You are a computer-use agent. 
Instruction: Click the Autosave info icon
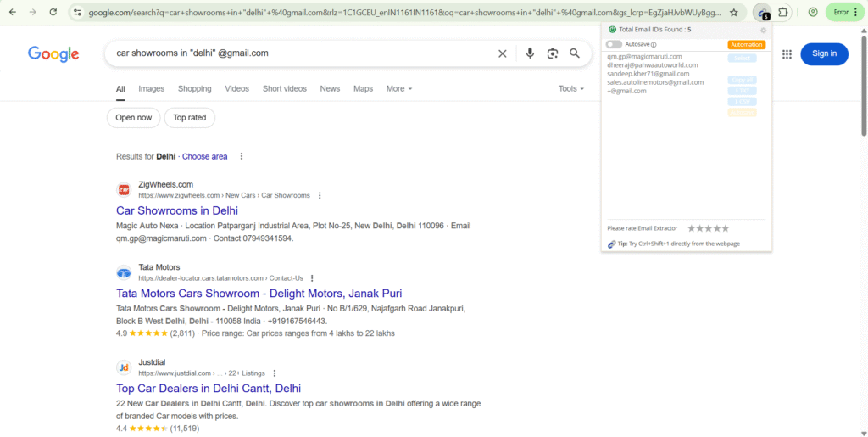pos(654,45)
